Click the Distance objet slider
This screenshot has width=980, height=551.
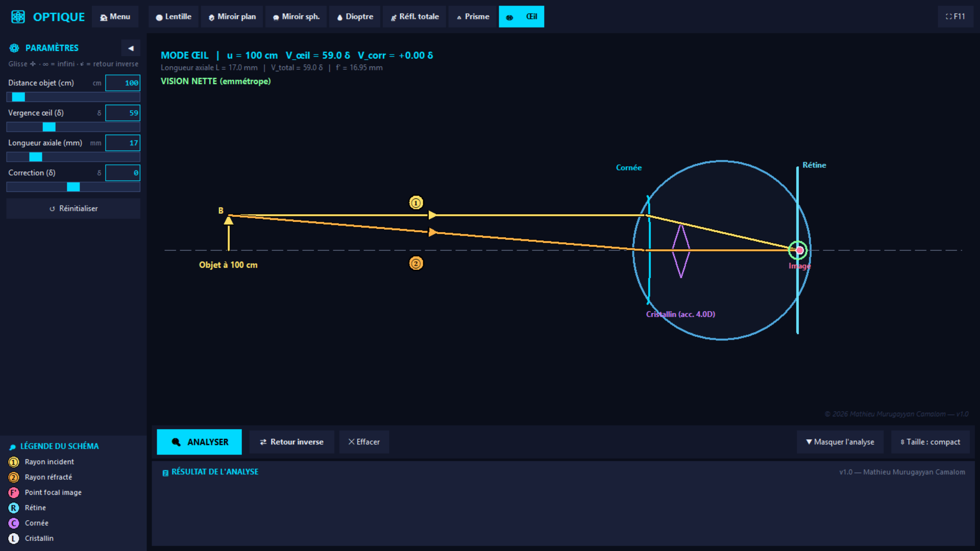coord(73,97)
